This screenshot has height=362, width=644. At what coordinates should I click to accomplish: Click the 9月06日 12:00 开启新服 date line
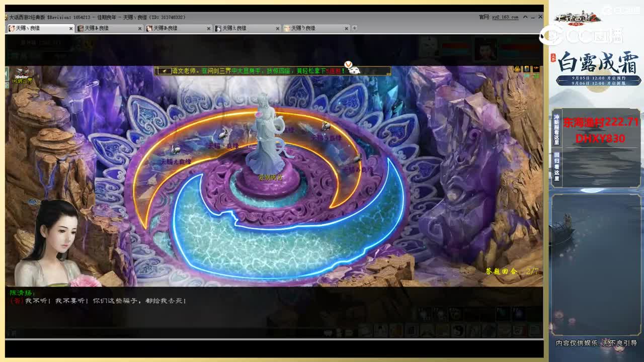[599, 83]
